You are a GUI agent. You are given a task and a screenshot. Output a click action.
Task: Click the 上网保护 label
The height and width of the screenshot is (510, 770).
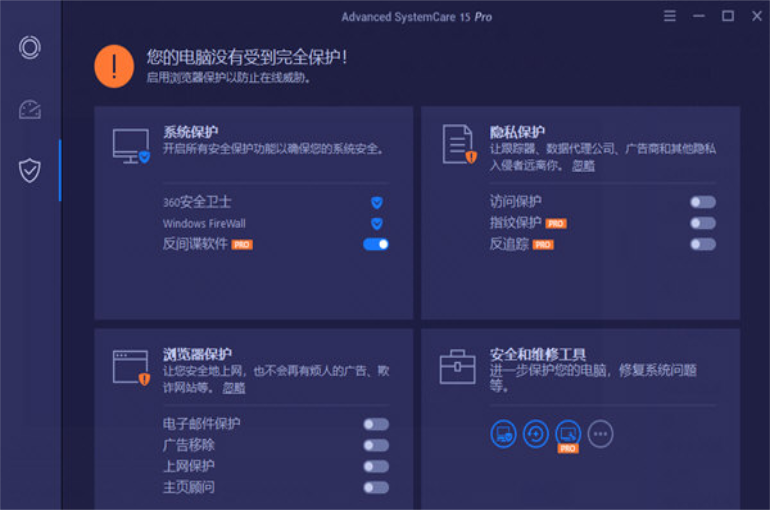pyautogui.click(x=189, y=466)
